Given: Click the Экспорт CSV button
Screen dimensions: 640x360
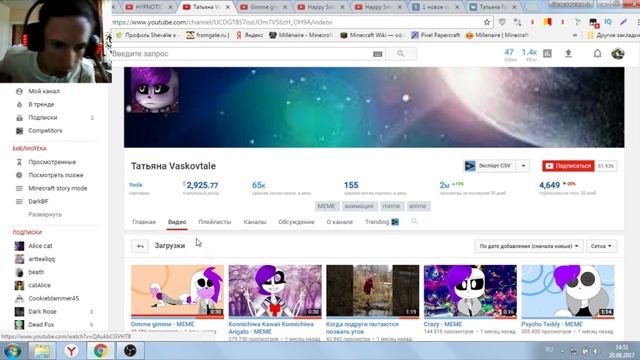Looking at the screenshot, I should tap(490, 166).
